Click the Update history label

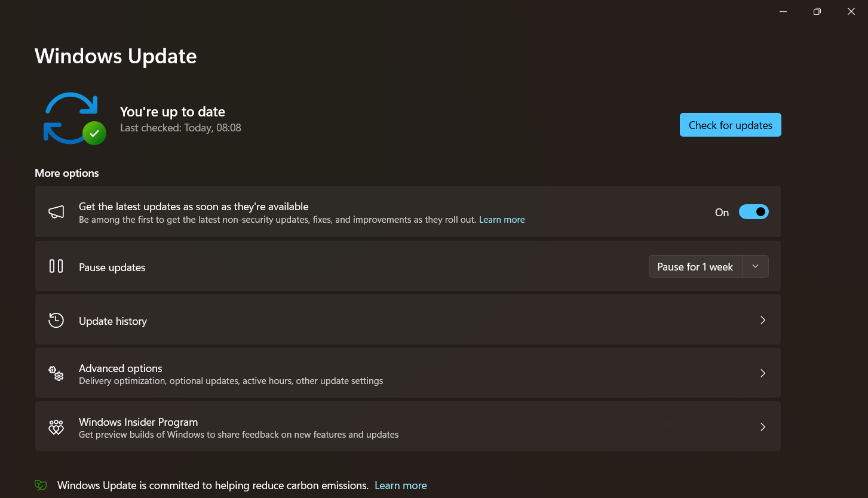[113, 321]
